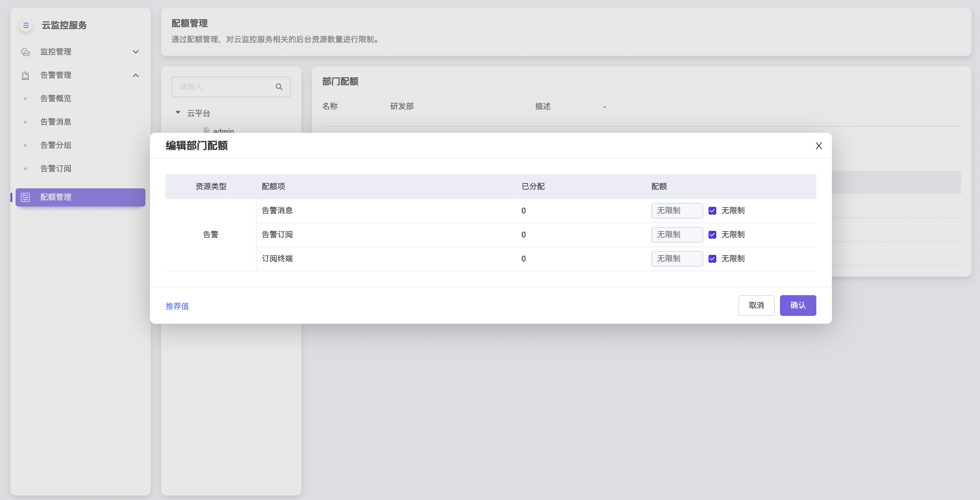Click the 告警管理 alarm bell icon
The width and height of the screenshot is (980, 500).
pyautogui.click(x=25, y=75)
